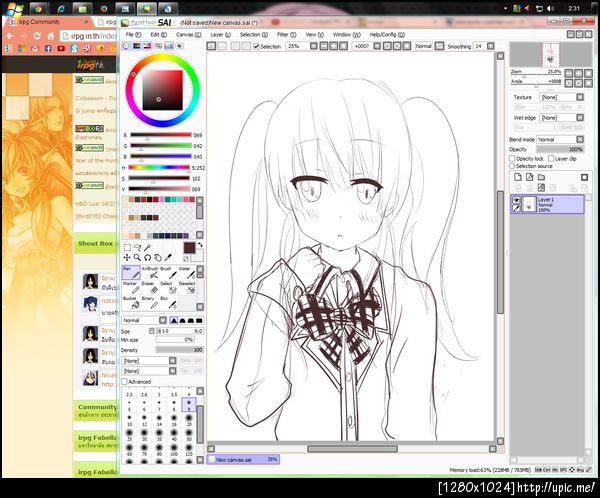Viewport: 600px width, 498px height.
Task: Select the Blur tool
Action: click(x=168, y=302)
